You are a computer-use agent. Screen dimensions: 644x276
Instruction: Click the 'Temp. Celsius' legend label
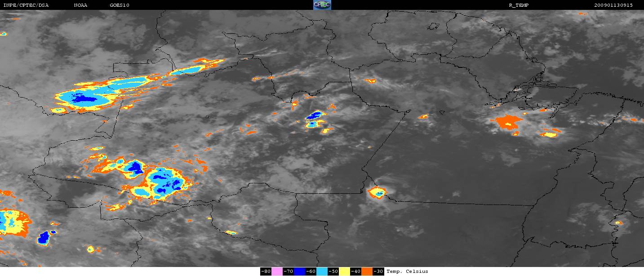point(407,272)
